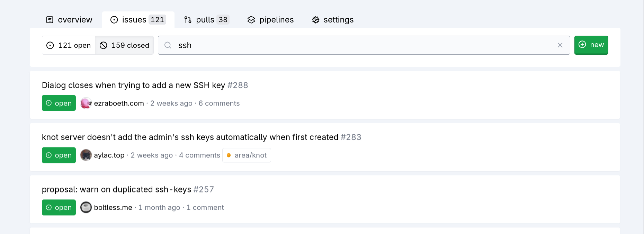
Task: Click aylac.top profile avatar
Action: click(x=86, y=155)
